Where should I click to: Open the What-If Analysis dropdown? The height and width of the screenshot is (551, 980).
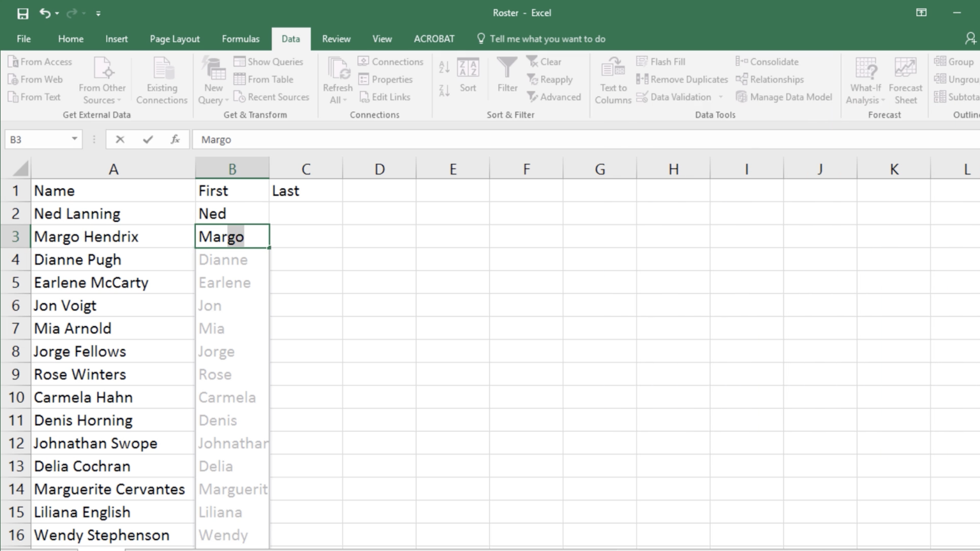pos(865,94)
